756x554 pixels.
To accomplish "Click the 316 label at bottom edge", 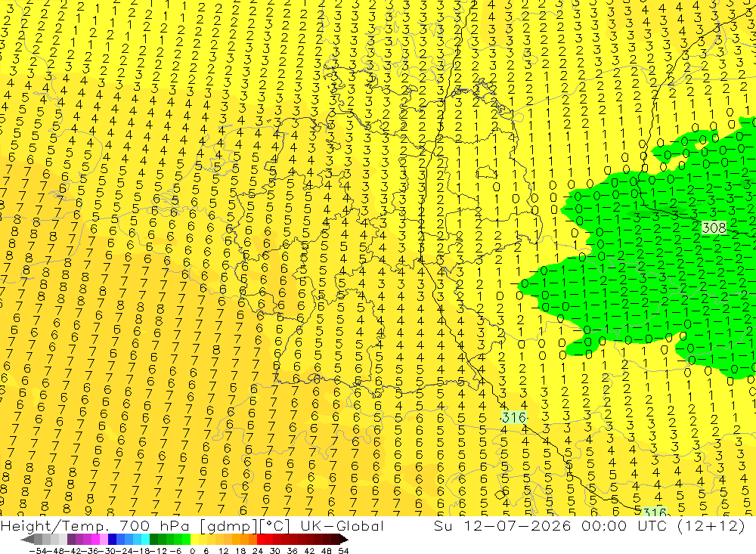I will coord(655,512).
